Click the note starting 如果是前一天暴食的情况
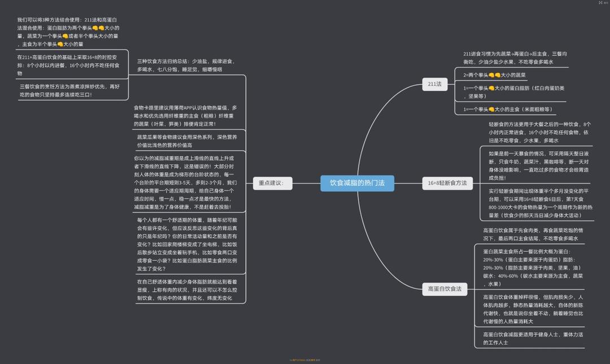The height and width of the screenshot is (364, 610). click(x=531, y=165)
